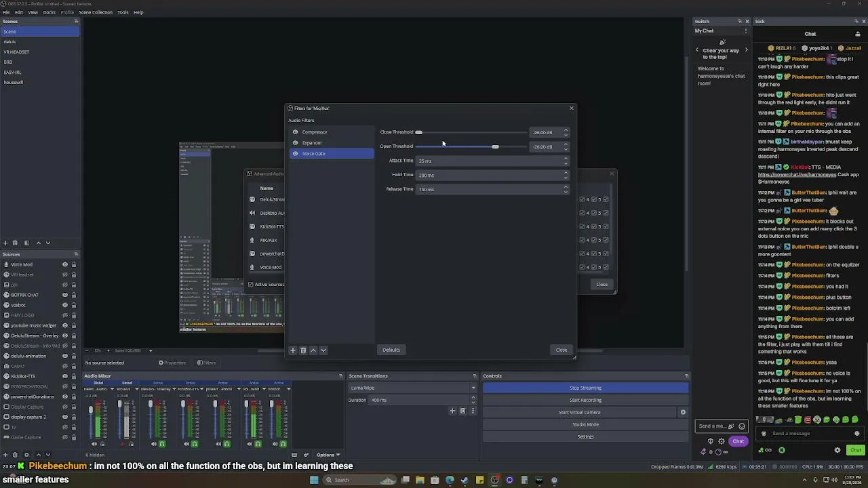The image size is (868, 488).
Task: Open OBS Studio from taskbar
Action: 494,481
